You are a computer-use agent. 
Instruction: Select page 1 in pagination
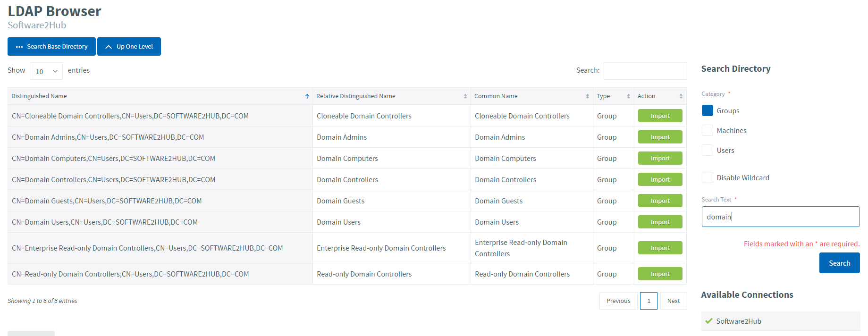(x=648, y=301)
